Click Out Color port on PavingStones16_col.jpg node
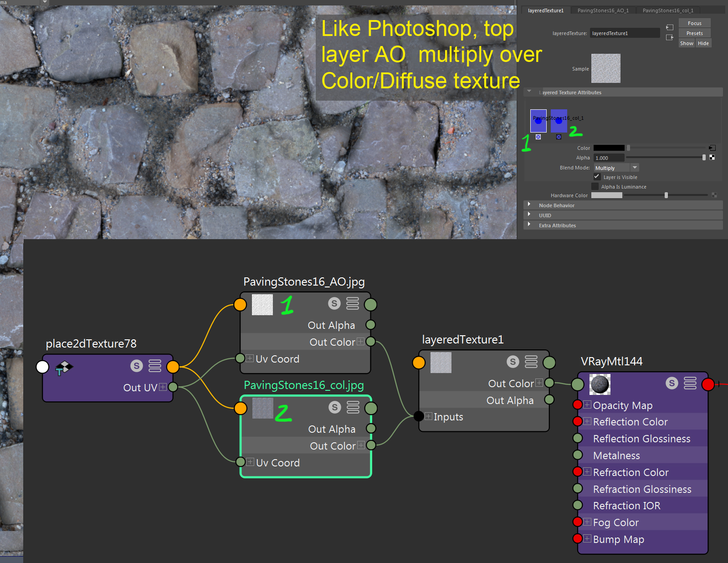This screenshot has width=728, height=563. (371, 445)
